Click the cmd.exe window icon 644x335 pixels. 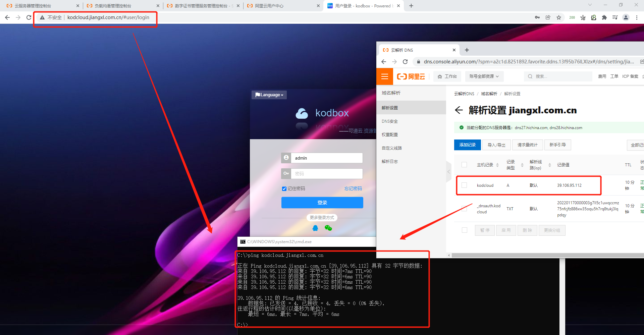tap(243, 242)
